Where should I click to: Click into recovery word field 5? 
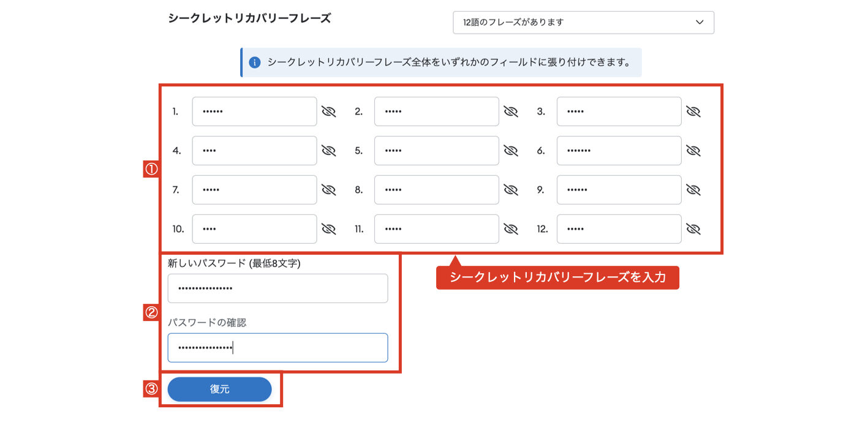pyautogui.click(x=437, y=151)
